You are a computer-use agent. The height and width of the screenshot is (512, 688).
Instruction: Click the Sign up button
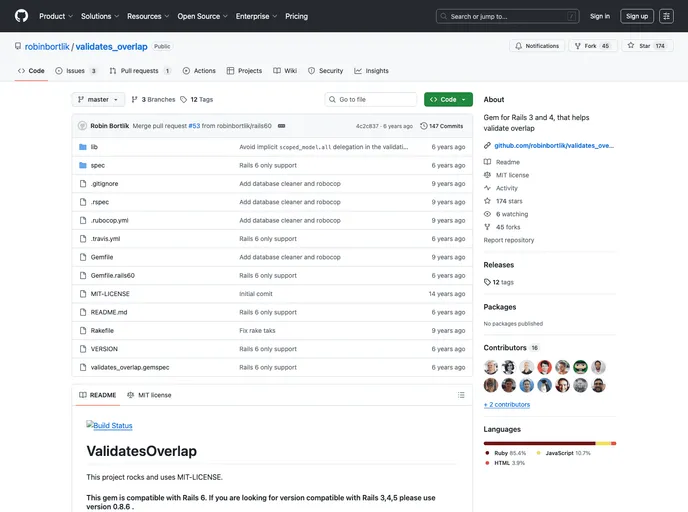pyautogui.click(x=637, y=16)
